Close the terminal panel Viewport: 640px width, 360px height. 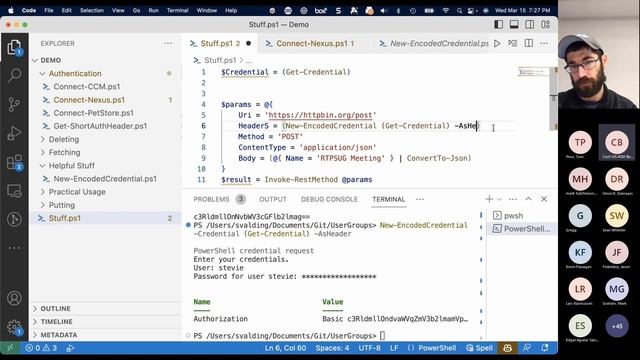pyautogui.click(x=544, y=199)
